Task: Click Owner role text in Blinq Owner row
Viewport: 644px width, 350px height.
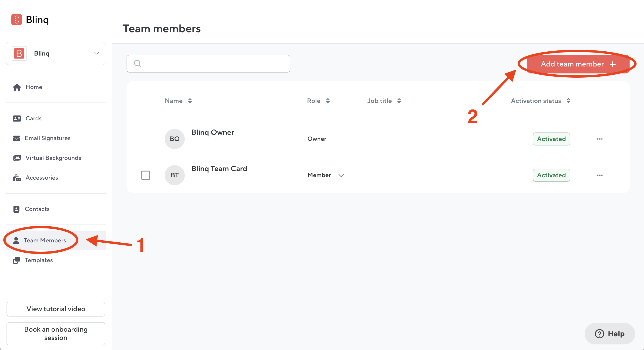Action: tap(316, 139)
